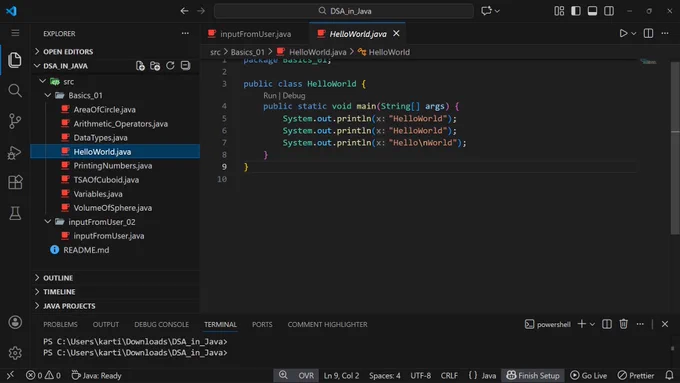Switch to the PROBLEMS panel tab
The width and height of the screenshot is (680, 383).
pyautogui.click(x=60, y=324)
